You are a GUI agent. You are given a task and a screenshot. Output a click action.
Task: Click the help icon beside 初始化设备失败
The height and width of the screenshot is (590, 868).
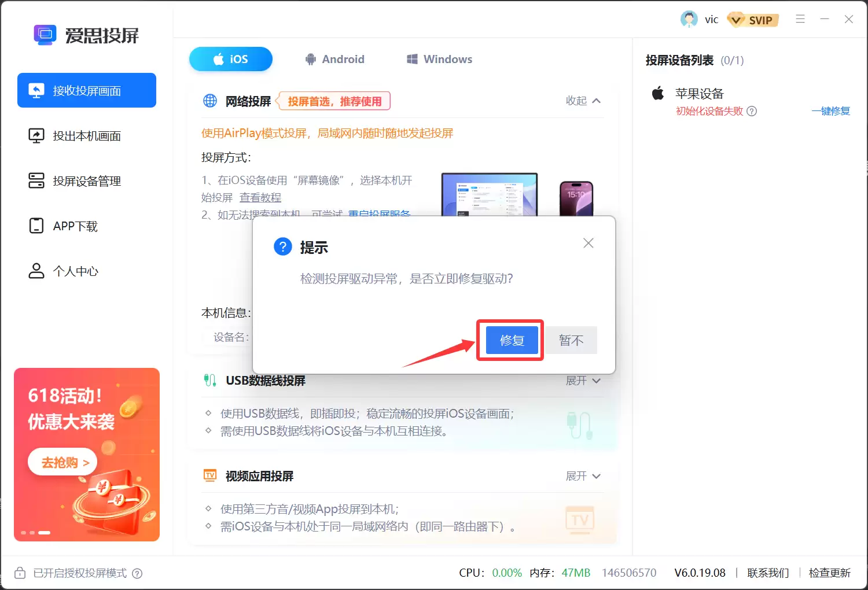(x=752, y=111)
